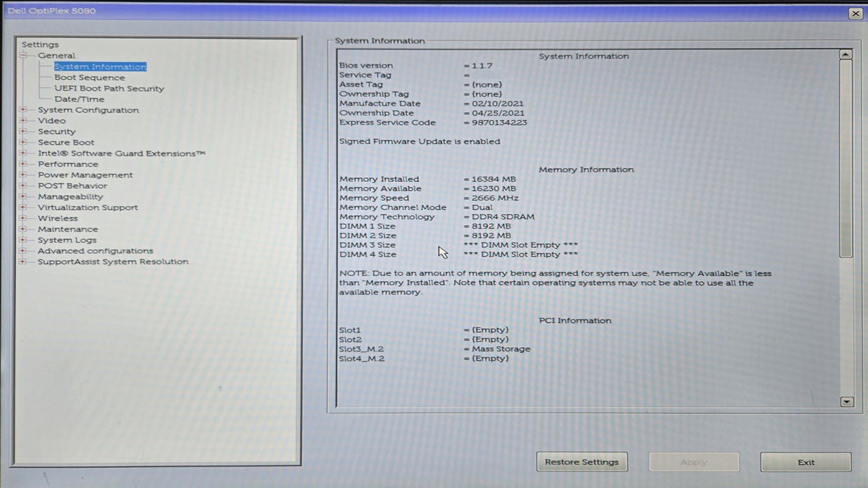Expand the Wireless tree node
868x488 pixels.
point(23,218)
